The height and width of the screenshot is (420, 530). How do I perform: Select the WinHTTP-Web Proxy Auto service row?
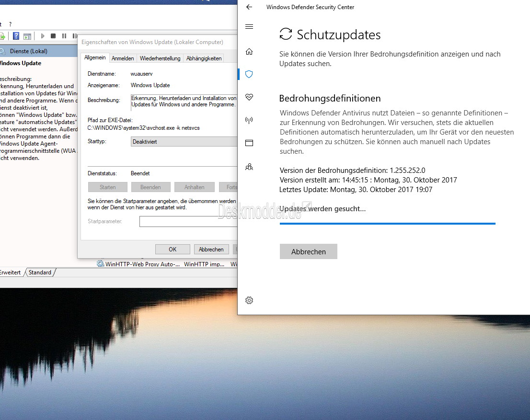167,264
